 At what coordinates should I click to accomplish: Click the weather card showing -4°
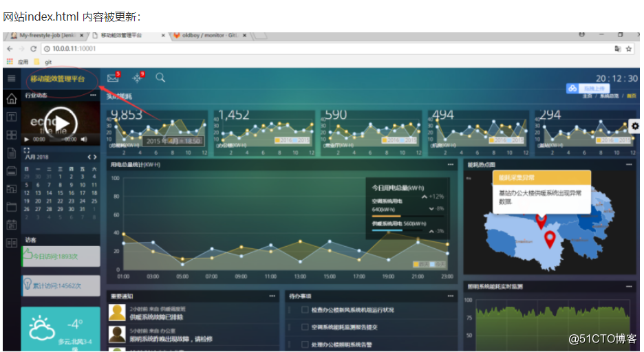coord(61,329)
